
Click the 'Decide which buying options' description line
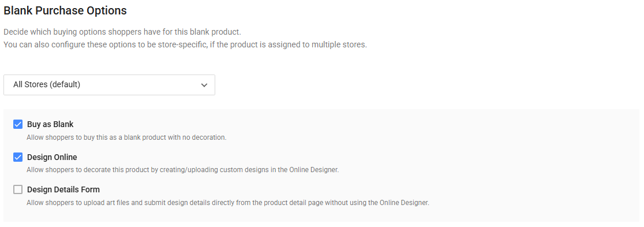(122, 32)
